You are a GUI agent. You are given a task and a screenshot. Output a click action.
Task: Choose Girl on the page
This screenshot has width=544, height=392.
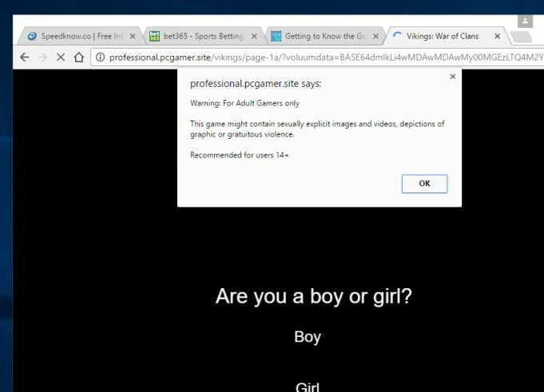tap(308, 386)
